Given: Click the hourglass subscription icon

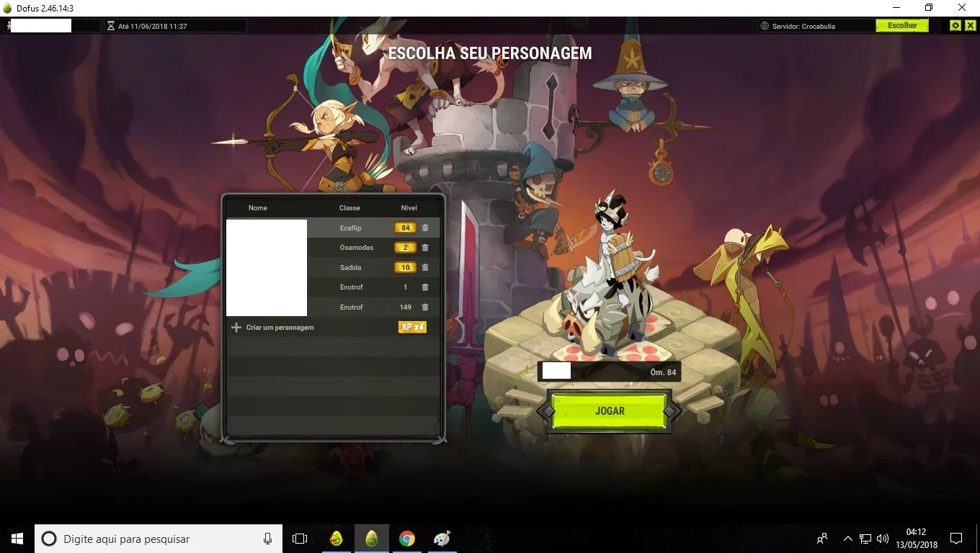Looking at the screenshot, I should (111, 26).
